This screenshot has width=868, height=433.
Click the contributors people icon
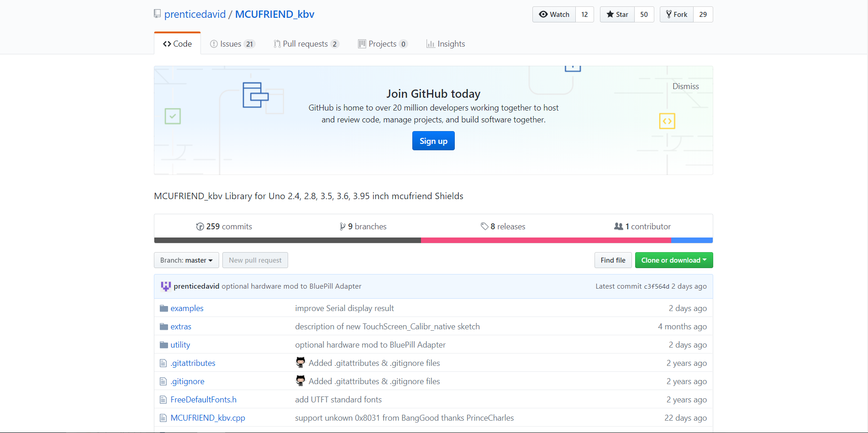pyautogui.click(x=619, y=226)
